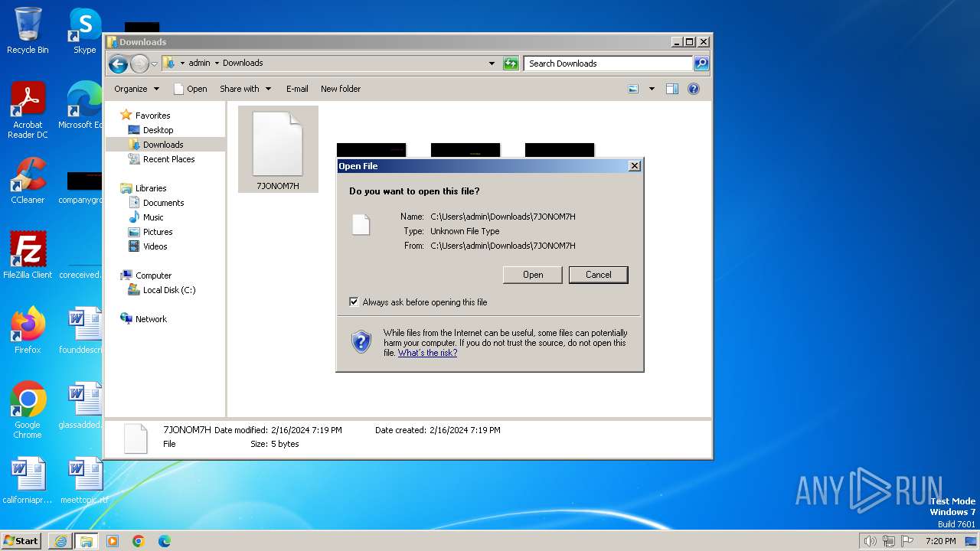Image resolution: width=980 pixels, height=551 pixels.
Task: Select Network in navigation pane
Action: coord(151,319)
